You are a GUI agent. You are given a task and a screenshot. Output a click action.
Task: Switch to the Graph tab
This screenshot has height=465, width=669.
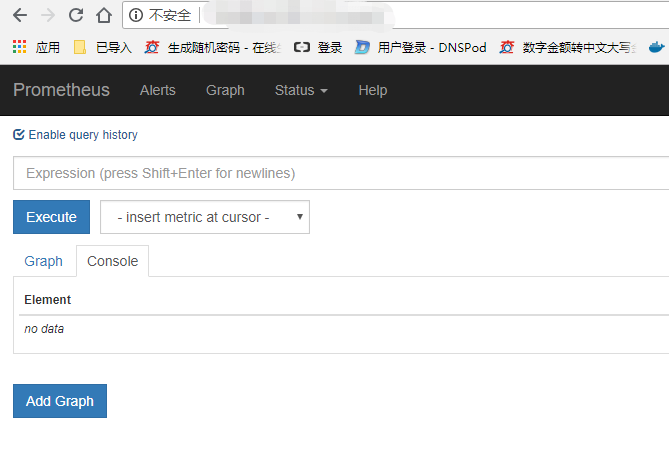point(44,261)
